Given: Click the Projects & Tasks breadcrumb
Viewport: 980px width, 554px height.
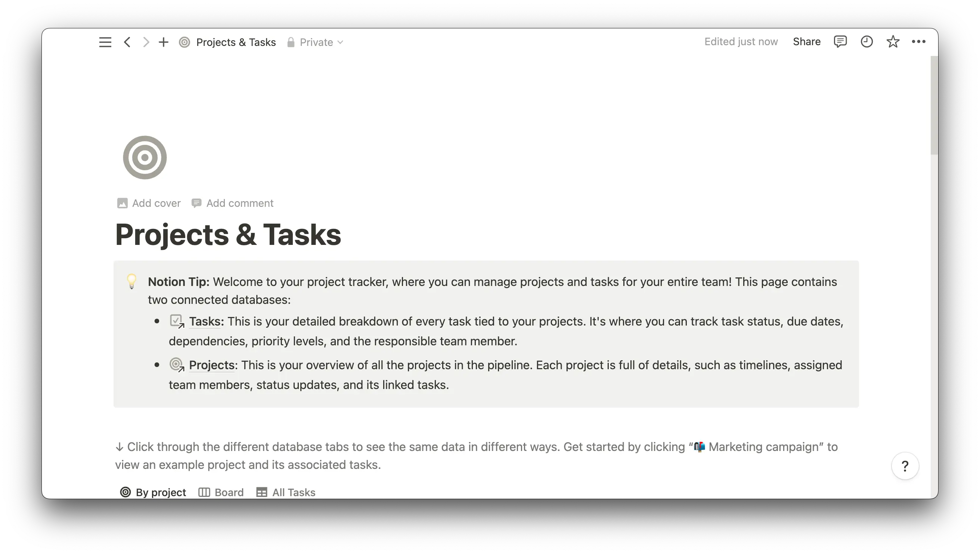Looking at the screenshot, I should [236, 42].
